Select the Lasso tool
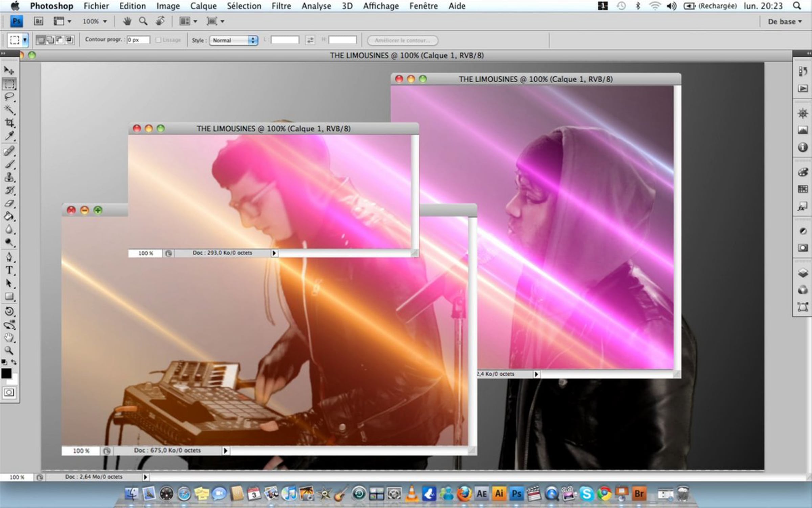 point(9,97)
